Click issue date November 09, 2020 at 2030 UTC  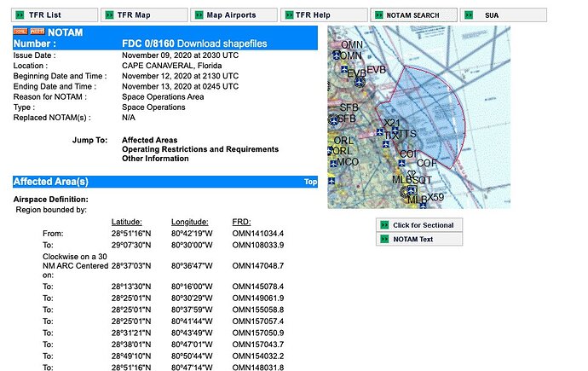[181, 55]
